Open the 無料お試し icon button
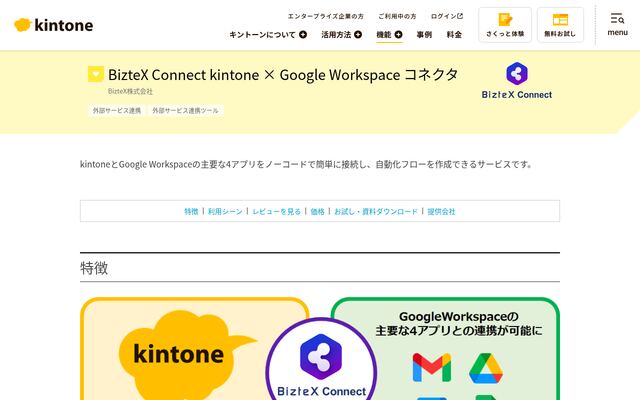The width and height of the screenshot is (640, 400). tap(560, 25)
